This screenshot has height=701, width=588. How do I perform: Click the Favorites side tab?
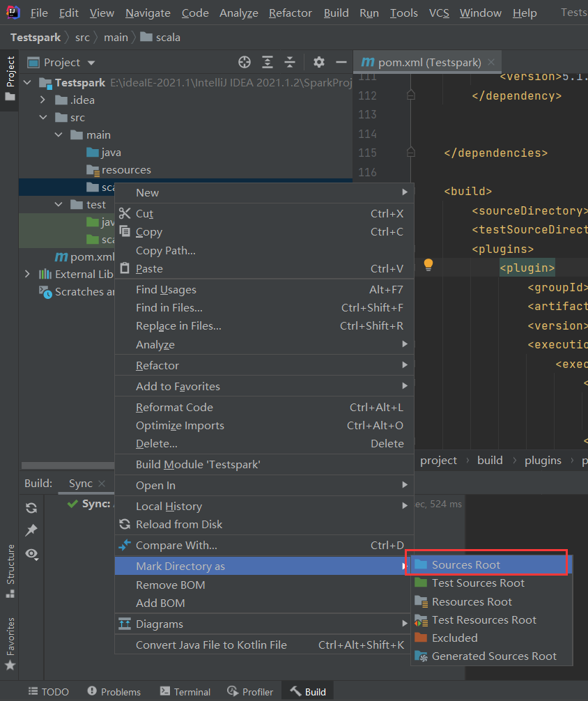(10, 644)
